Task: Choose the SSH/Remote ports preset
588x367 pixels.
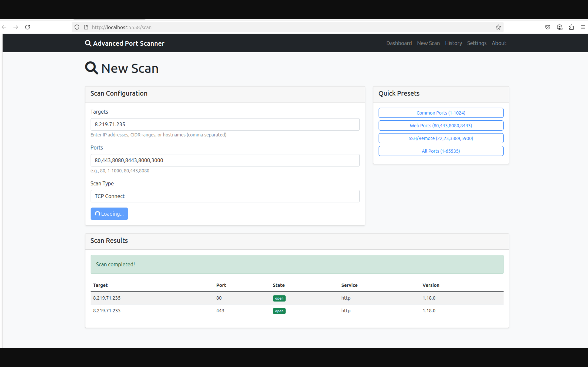Action: pyautogui.click(x=441, y=138)
